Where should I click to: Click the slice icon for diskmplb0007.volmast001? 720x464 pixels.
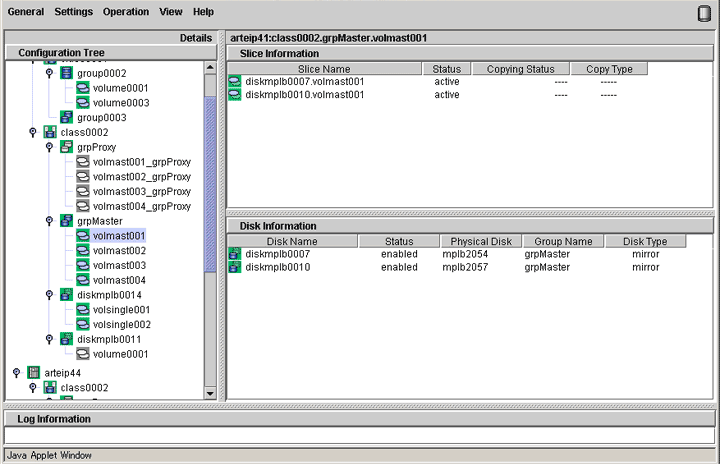pyautogui.click(x=235, y=82)
